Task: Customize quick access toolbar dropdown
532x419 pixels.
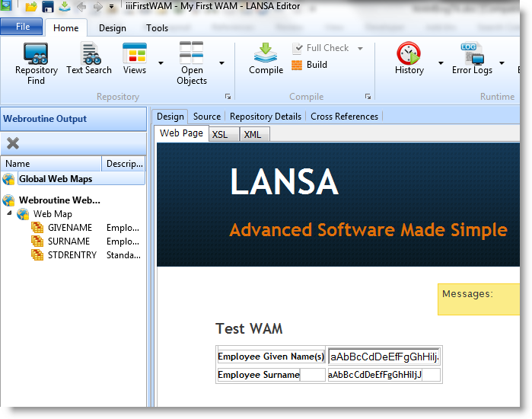Action: point(111,6)
